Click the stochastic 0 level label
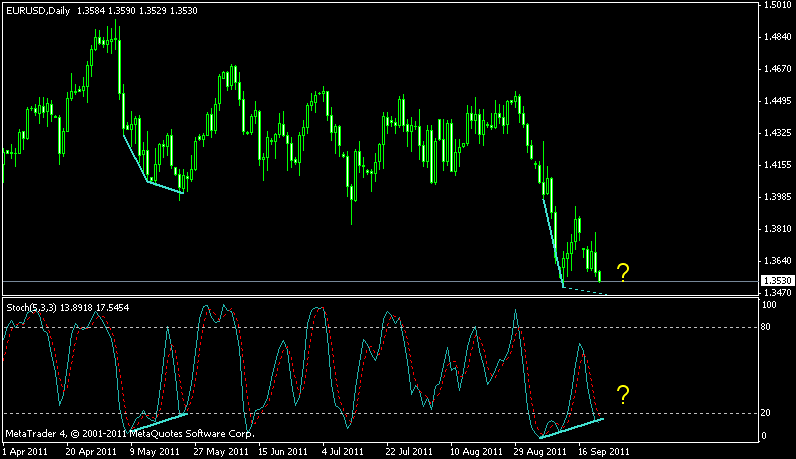The image size is (796, 459). pyautogui.click(x=764, y=436)
